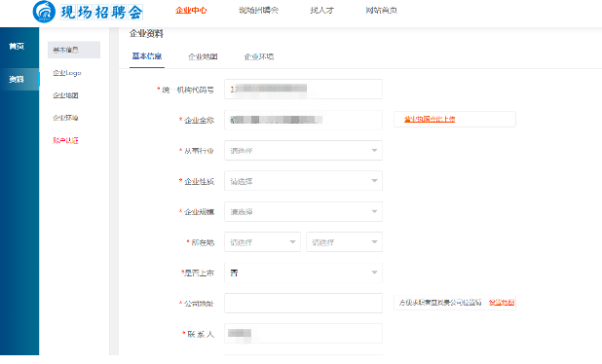The height and width of the screenshot is (364, 602).
Task: Open the red 账户认证 submenu item
Action: pos(65,140)
